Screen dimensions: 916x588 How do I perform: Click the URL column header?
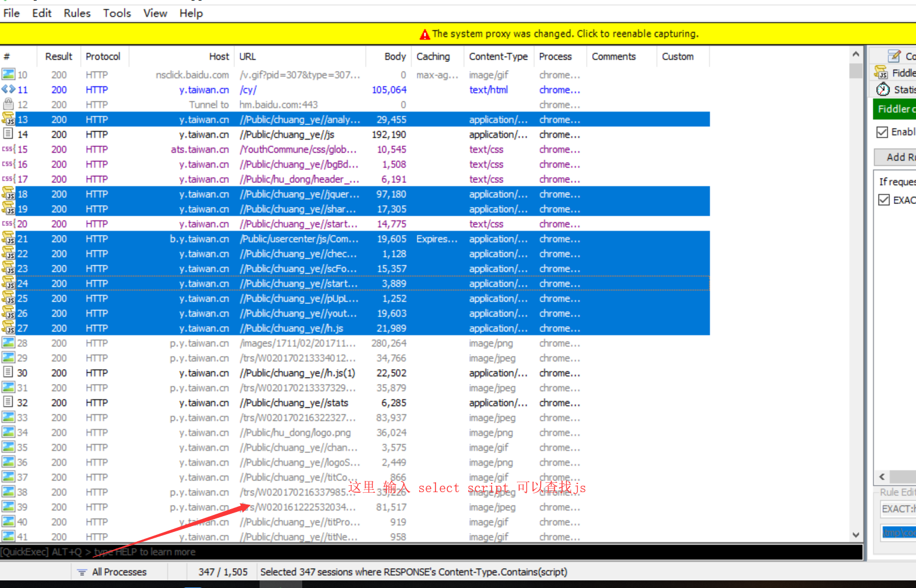point(299,57)
